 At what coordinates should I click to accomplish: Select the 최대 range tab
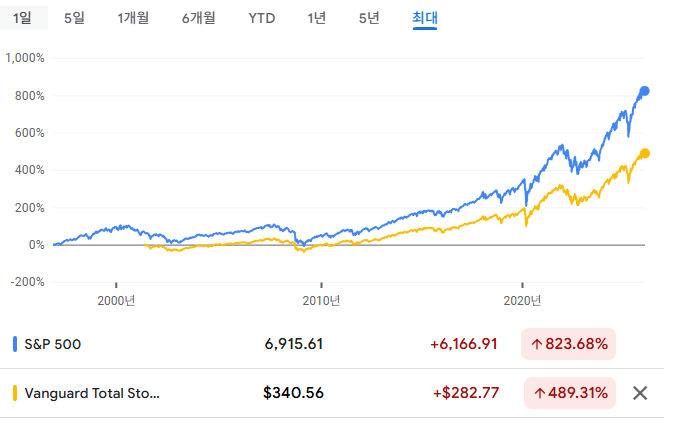point(425,19)
